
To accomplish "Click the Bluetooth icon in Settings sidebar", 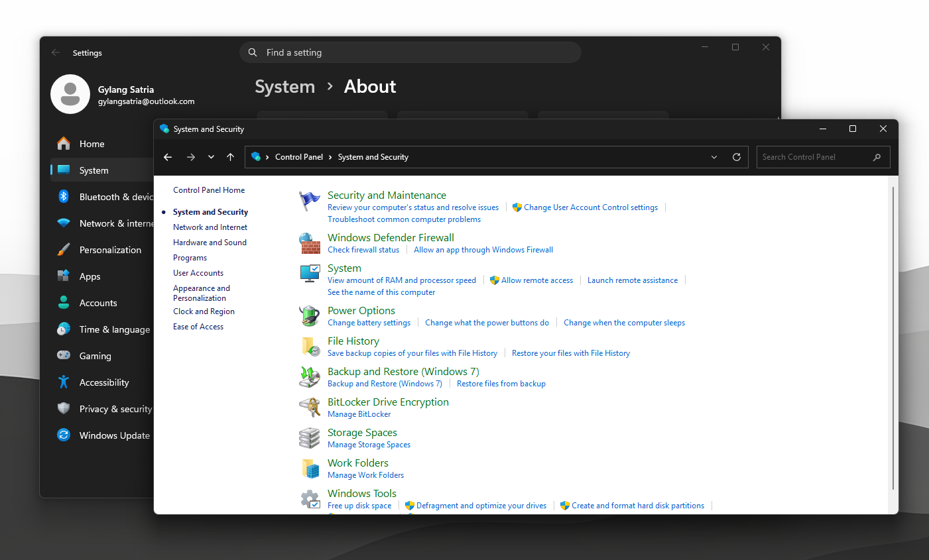I will point(64,197).
